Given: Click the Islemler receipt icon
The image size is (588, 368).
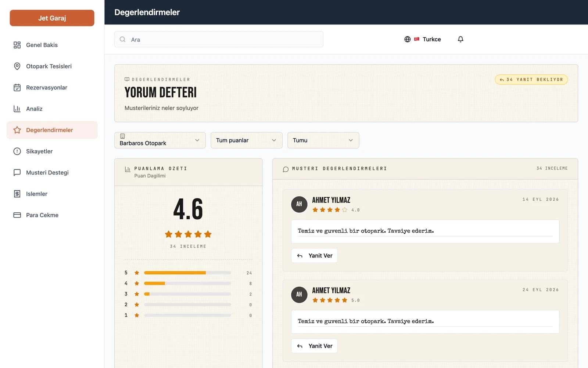Looking at the screenshot, I should pyautogui.click(x=17, y=194).
